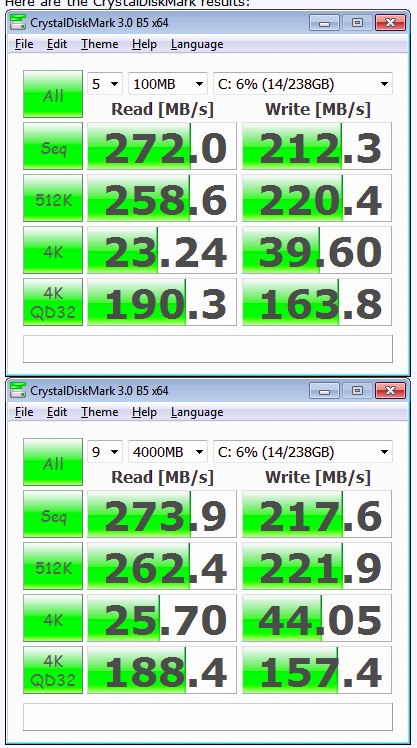Run the All benchmark in top window
This screenshot has height=748, width=417.
[x=53, y=94]
